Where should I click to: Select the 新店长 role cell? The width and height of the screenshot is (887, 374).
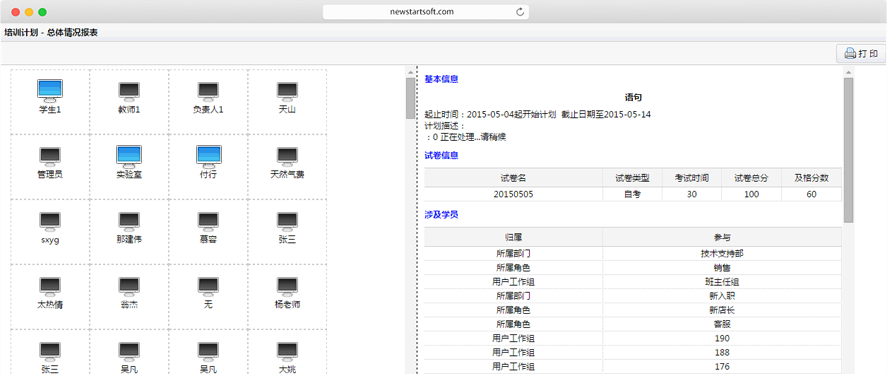[722, 310]
